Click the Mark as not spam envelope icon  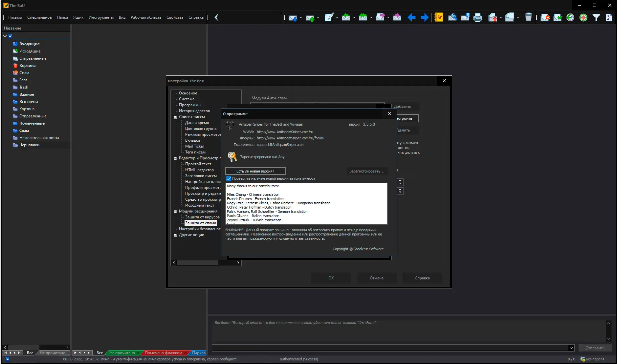[x=558, y=17]
